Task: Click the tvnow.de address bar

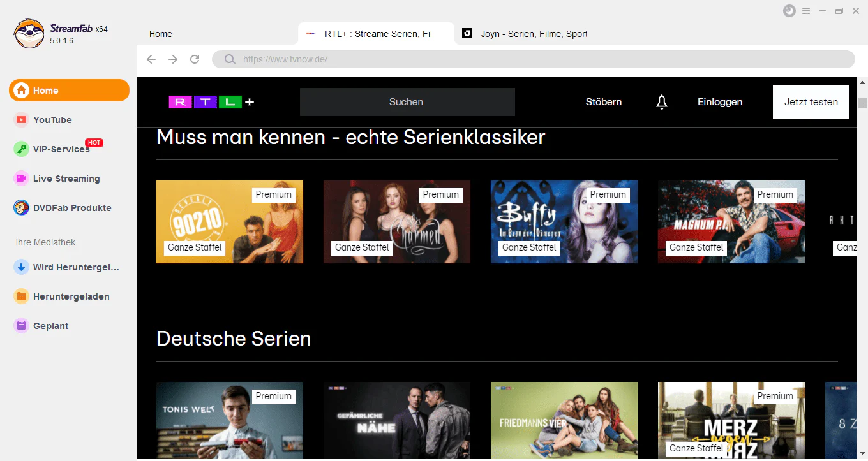Action: point(533,59)
